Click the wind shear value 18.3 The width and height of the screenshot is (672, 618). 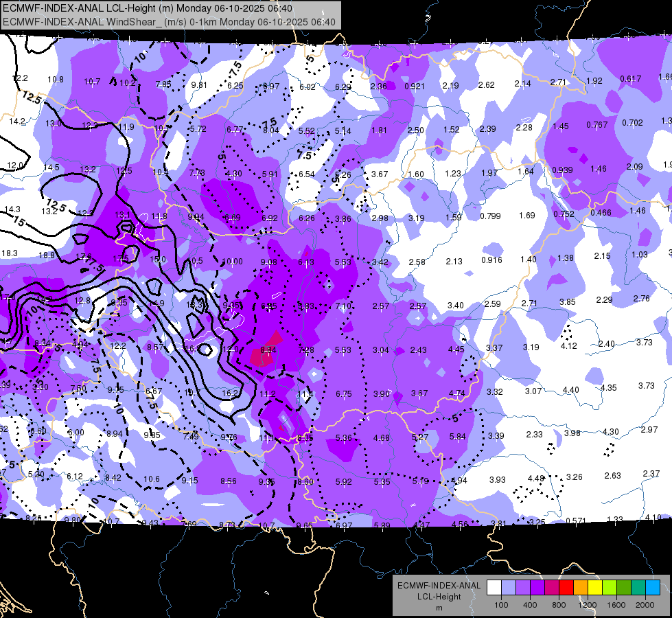10,253
